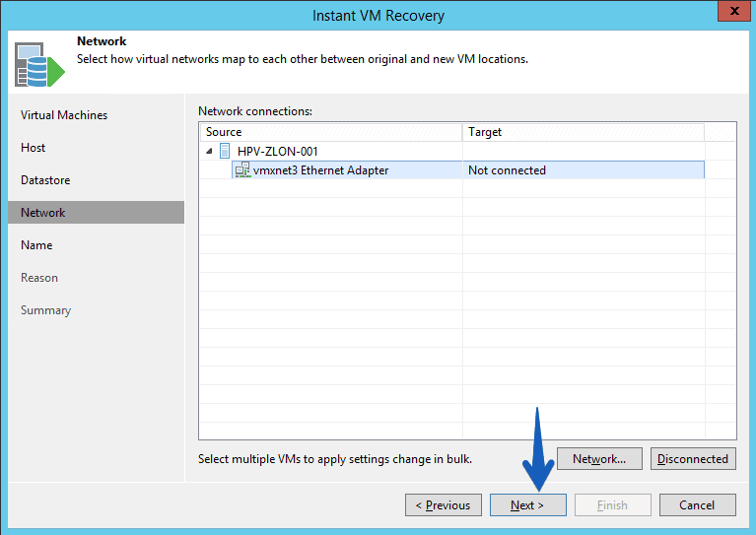Go to the Host step
This screenshot has width=756, height=535.
[x=33, y=148]
